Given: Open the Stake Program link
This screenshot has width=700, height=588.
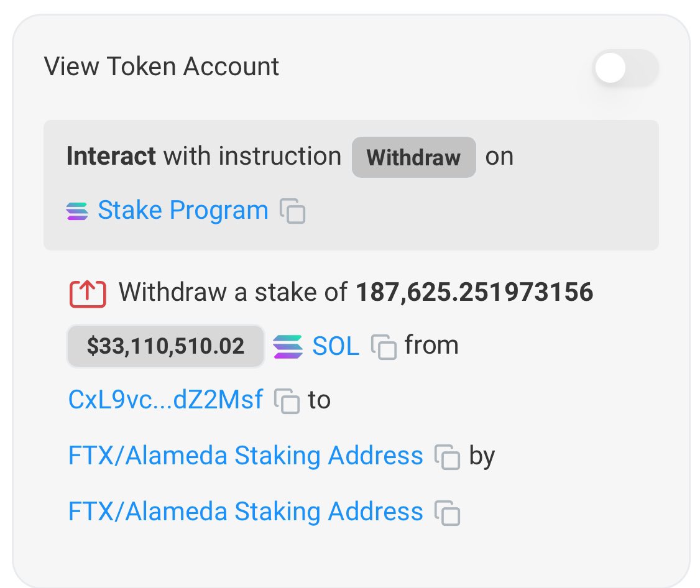Looking at the screenshot, I should point(183,210).
